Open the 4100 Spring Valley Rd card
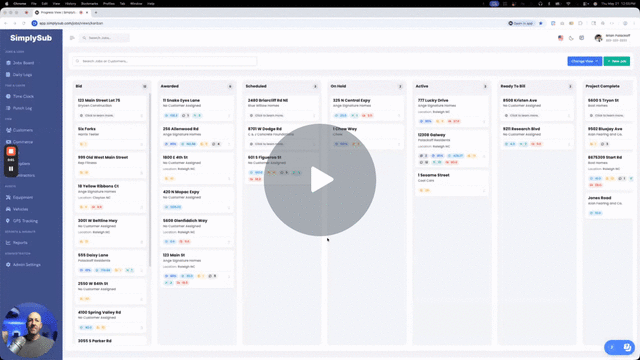This screenshot has height=360, width=640. coord(111,320)
